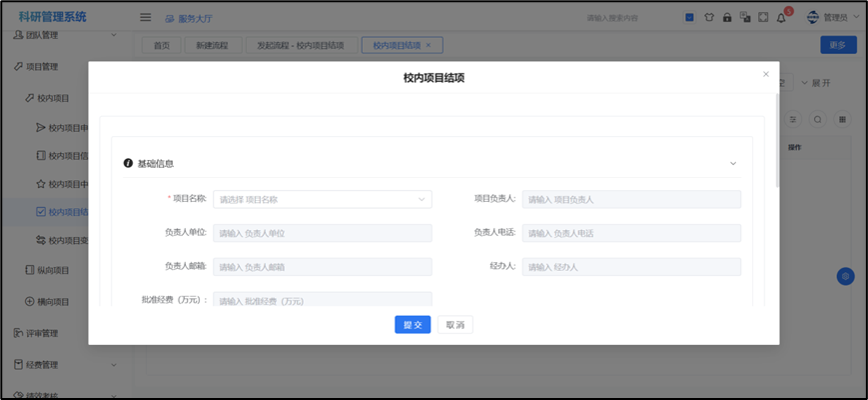Click the language translate icon
868x400 pixels.
[x=745, y=17]
